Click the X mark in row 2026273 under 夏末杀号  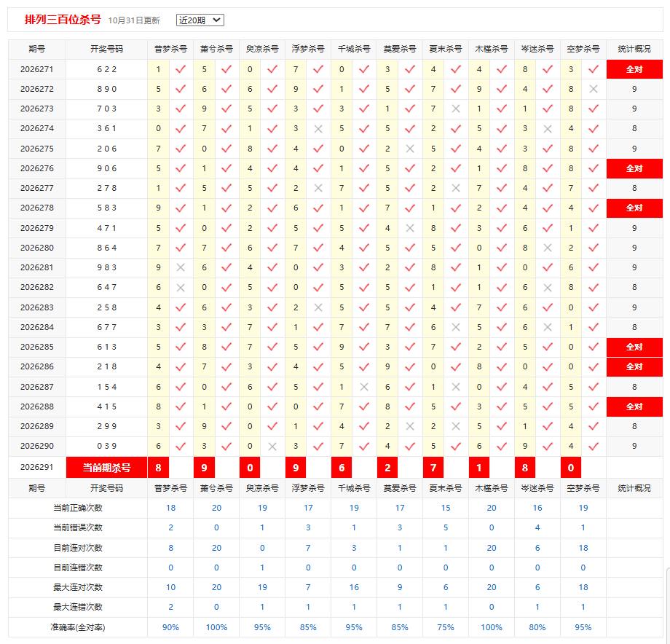(456, 109)
